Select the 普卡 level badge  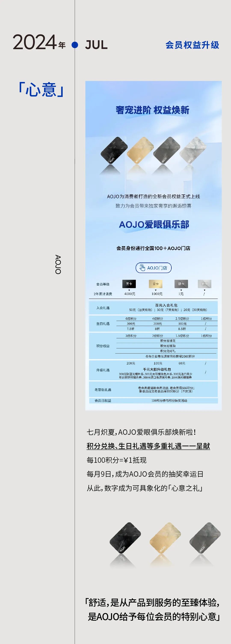tap(204, 284)
